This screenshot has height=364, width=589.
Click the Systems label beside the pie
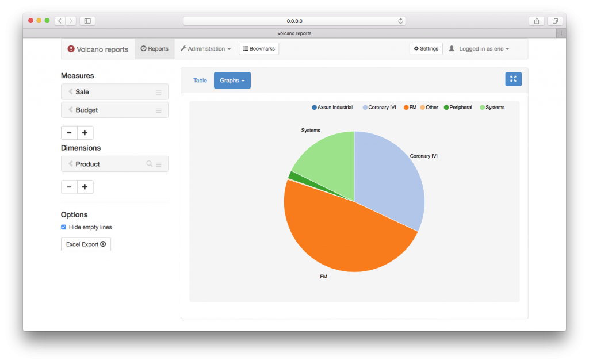[x=311, y=131]
